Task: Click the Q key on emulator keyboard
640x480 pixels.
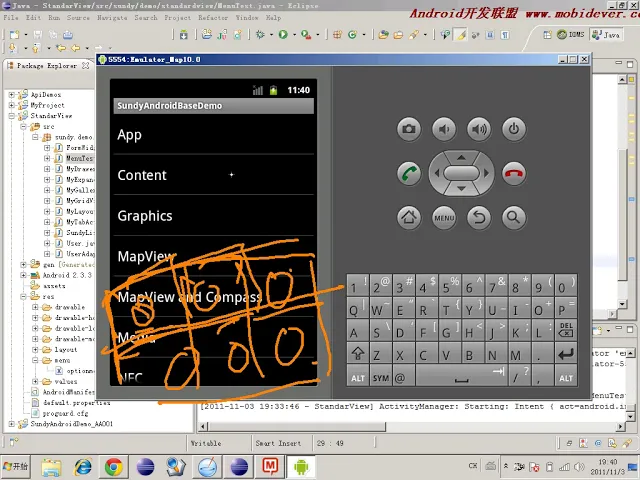Action: tap(358, 309)
